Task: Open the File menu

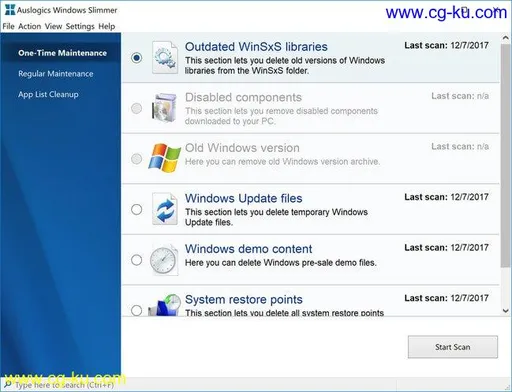Action: click(8, 26)
